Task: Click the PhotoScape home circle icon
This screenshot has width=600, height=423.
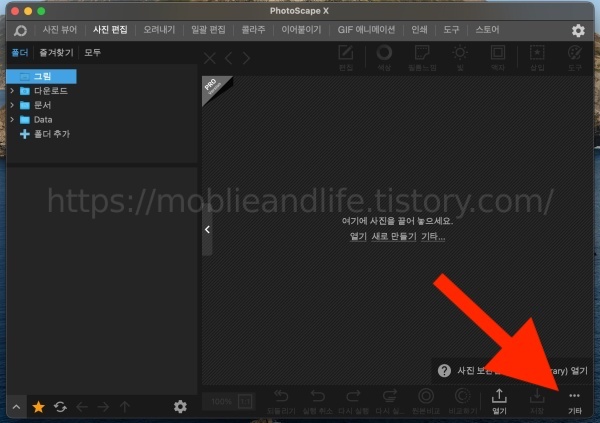Action: [x=20, y=30]
